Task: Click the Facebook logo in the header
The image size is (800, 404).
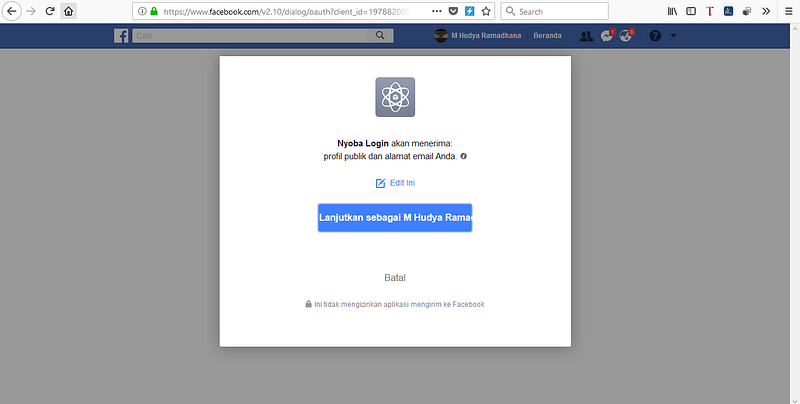Action: 121,36
